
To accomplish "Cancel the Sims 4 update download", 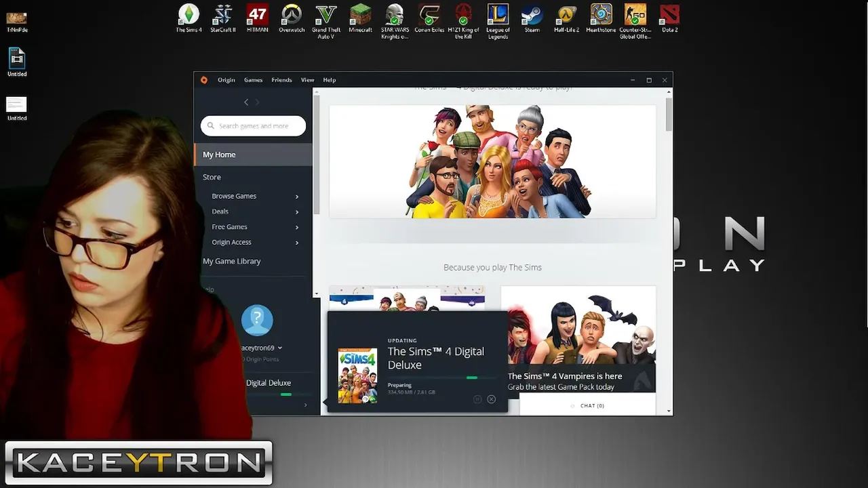I will (x=492, y=399).
